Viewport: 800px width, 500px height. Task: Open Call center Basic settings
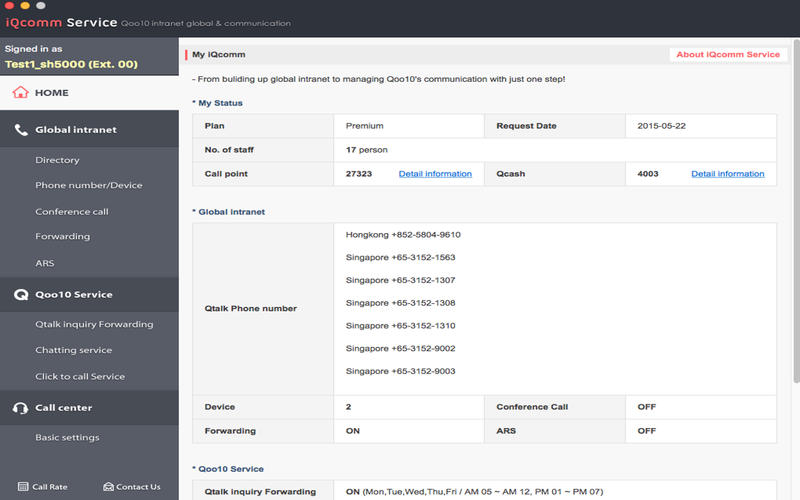click(67, 437)
